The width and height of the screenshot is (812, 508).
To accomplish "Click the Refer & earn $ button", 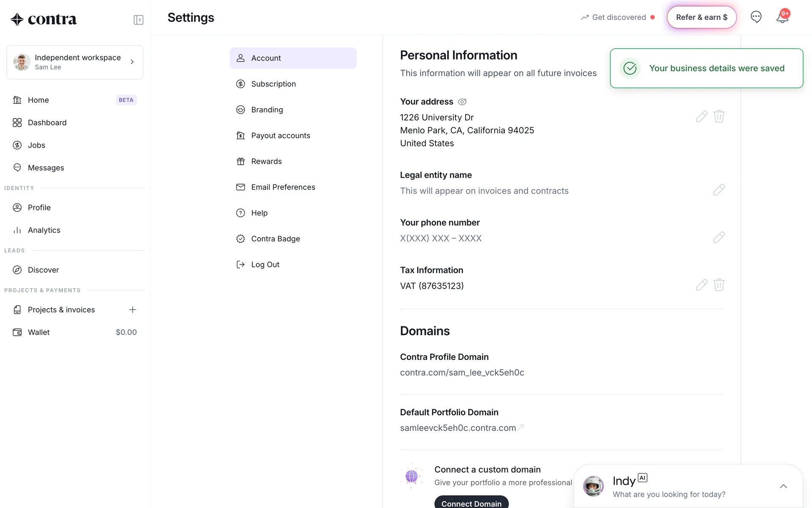I will [702, 17].
